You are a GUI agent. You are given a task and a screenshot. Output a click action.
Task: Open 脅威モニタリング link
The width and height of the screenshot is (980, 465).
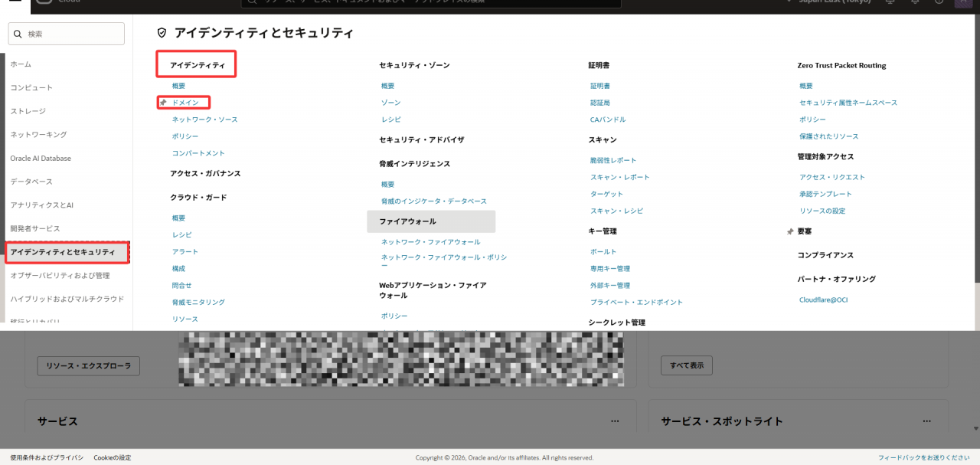pyautogui.click(x=198, y=303)
